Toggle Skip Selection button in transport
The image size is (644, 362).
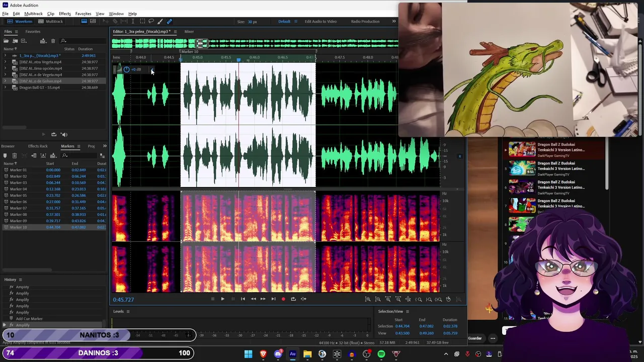coord(303,299)
